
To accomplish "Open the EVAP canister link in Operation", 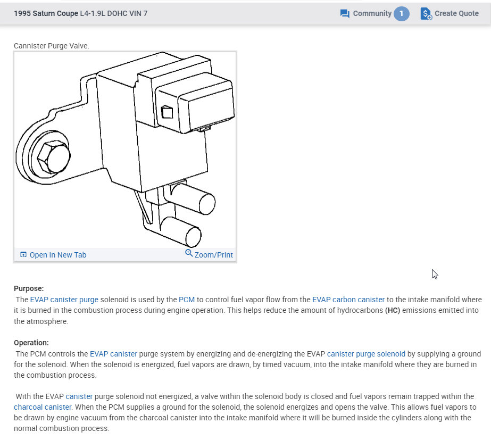I will (x=113, y=354).
